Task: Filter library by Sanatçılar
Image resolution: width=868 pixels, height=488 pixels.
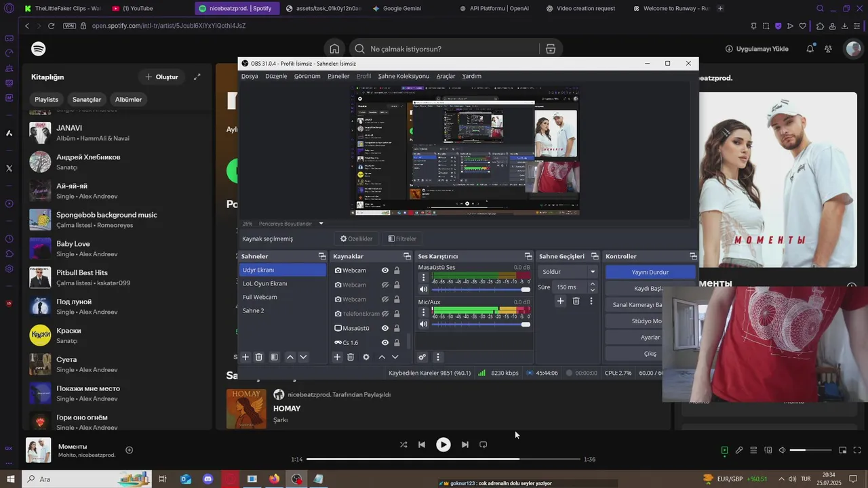Action: (87, 99)
